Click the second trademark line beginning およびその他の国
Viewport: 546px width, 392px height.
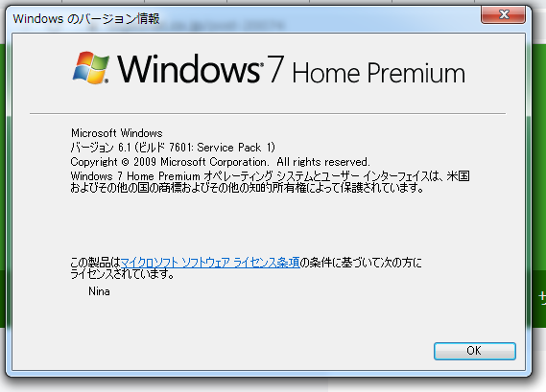pos(247,188)
